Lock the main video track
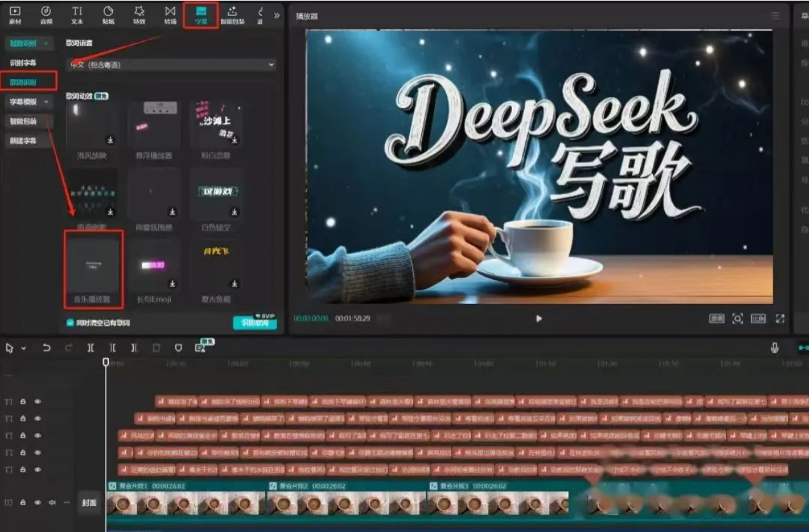This screenshot has height=532, width=809. click(23, 503)
